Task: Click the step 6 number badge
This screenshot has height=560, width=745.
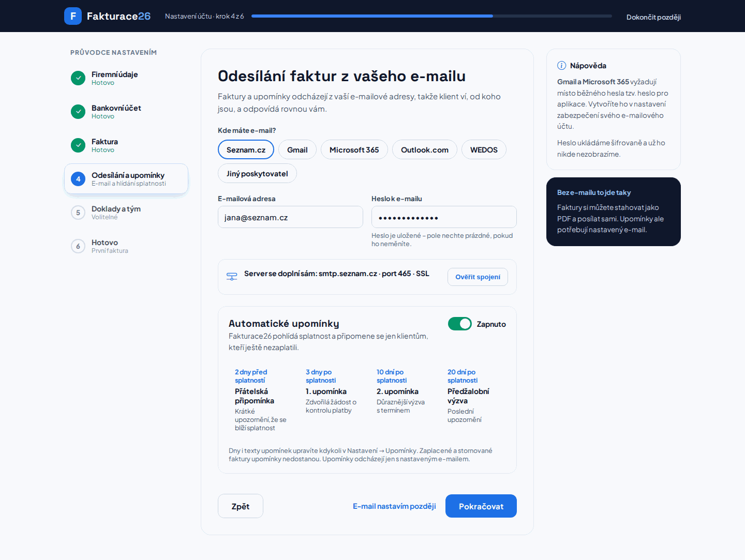Action: pyautogui.click(x=78, y=246)
